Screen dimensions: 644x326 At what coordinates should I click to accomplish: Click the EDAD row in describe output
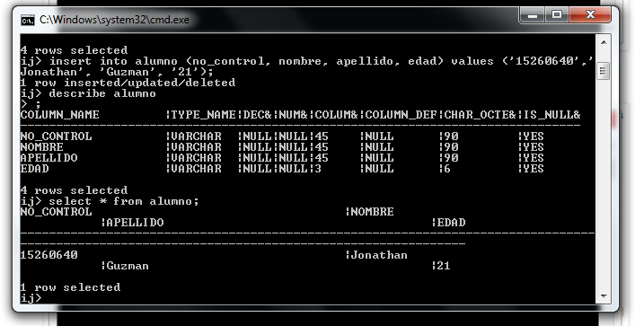(282, 169)
